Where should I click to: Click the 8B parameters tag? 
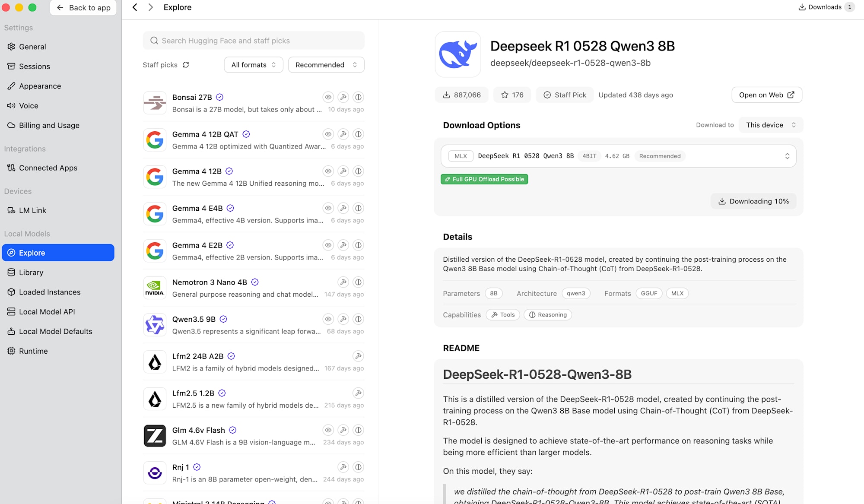click(493, 293)
